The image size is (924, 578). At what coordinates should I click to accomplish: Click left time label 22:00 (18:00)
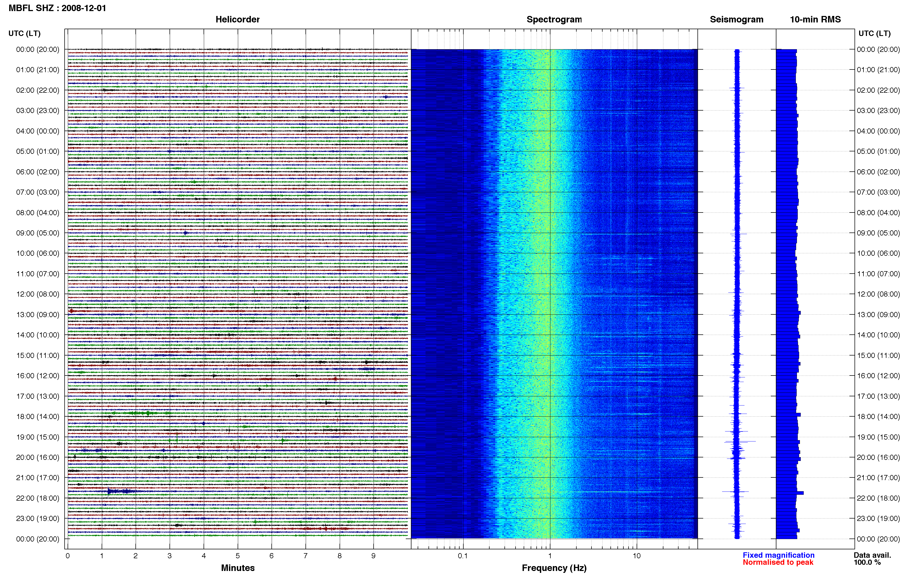[x=38, y=498]
